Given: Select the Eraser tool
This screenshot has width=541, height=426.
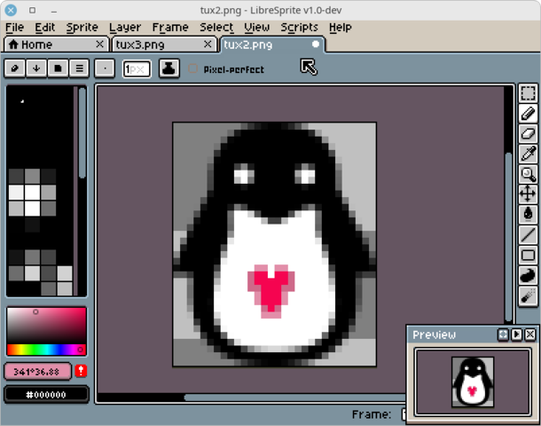Looking at the screenshot, I should click(528, 134).
